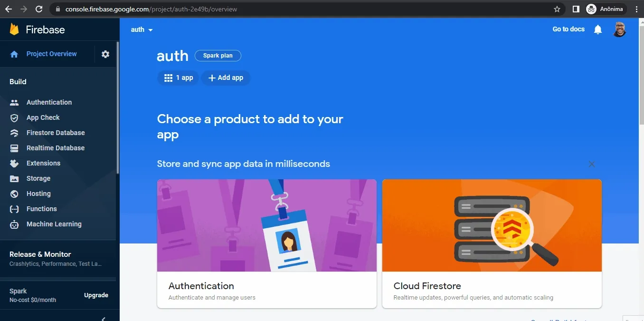Click the Functions brackets icon
Viewport: 644px width, 321px height.
tap(14, 209)
